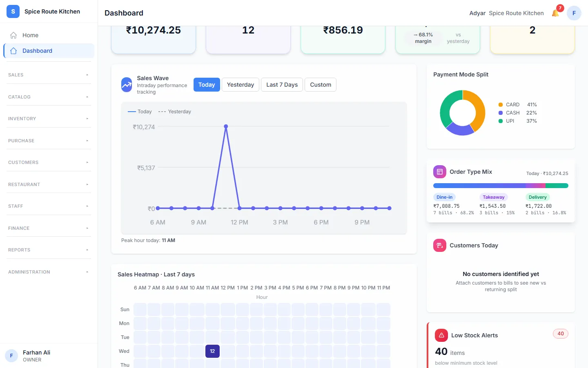Open the user avatar F in header
Viewport: 588px width, 368px height.
[574, 13]
